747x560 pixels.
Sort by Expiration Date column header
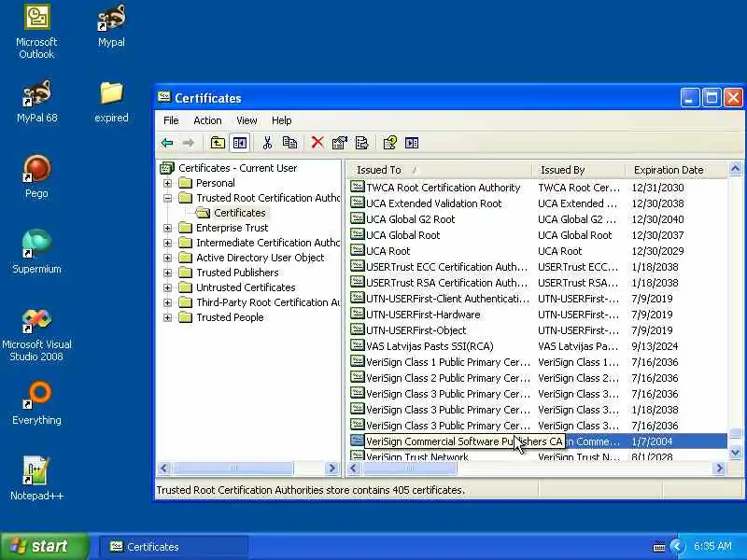point(676,170)
